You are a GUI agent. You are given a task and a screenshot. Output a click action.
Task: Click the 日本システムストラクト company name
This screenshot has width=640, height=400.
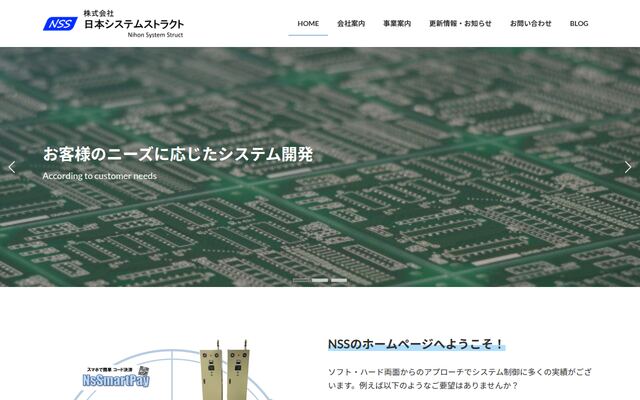click(x=134, y=24)
